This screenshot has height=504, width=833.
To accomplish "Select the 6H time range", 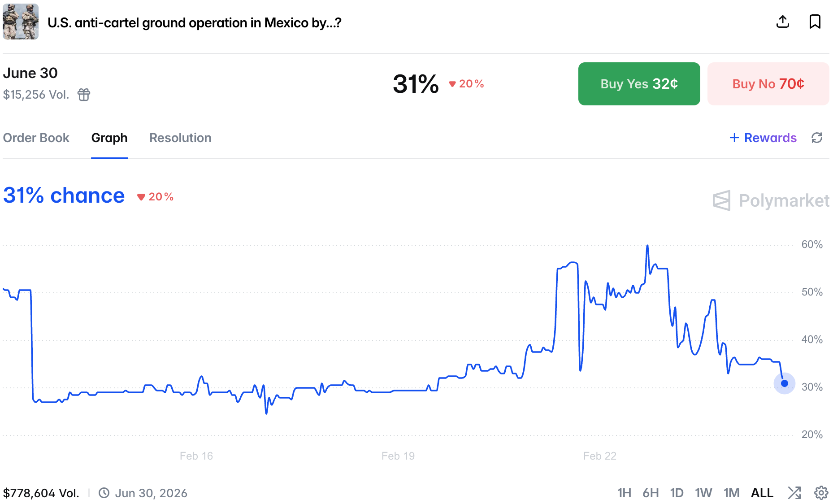I will point(651,493).
